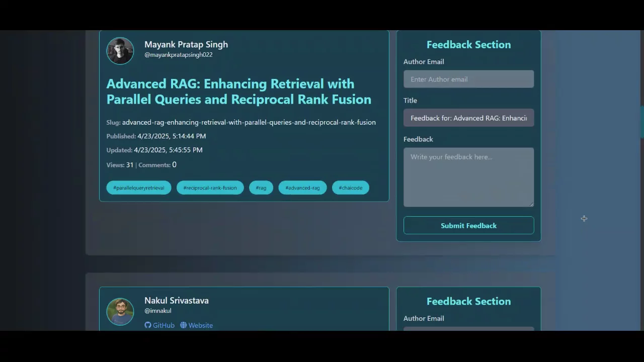Click the page scrollbar thumb
This screenshot has height=362, width=644.
pos(642,122)
